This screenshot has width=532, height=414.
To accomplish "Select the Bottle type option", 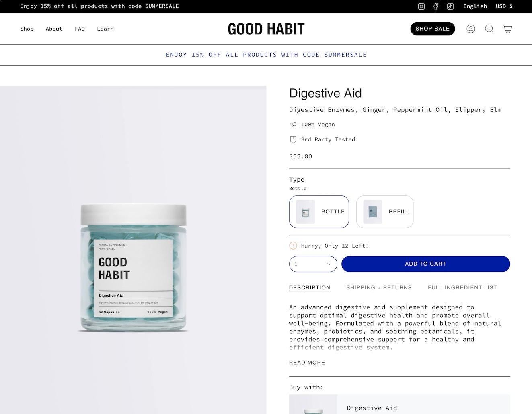I will pyautogui.click(x=319, y=212).
